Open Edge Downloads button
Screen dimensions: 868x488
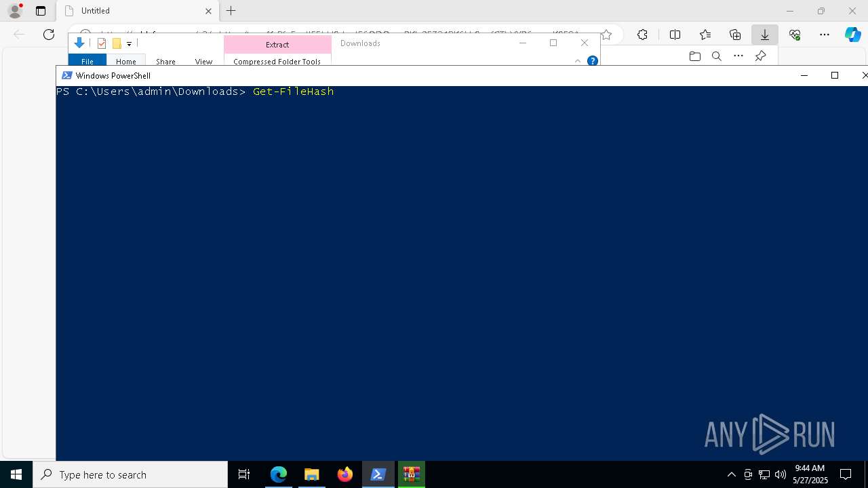(x=765, y=35)
